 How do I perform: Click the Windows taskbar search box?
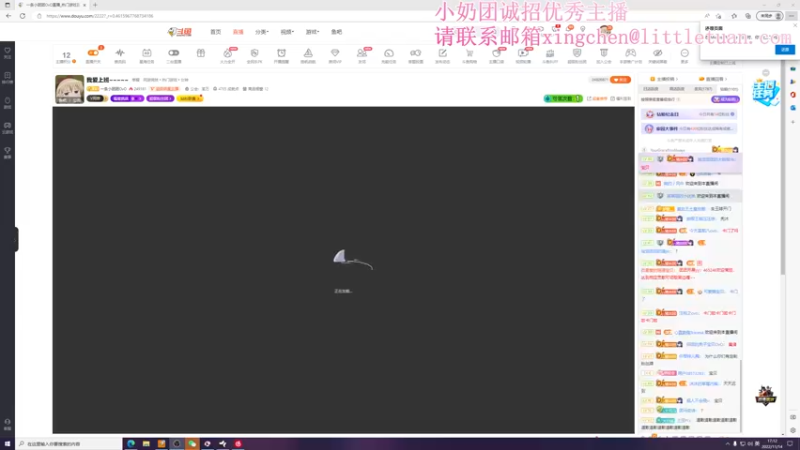click(x=69, y=444)
